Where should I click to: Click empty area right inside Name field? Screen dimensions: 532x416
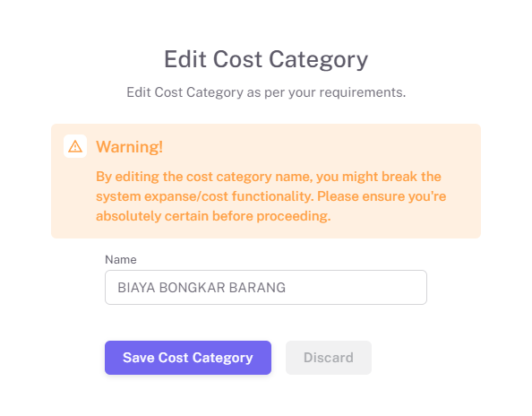tap(356, 287)
